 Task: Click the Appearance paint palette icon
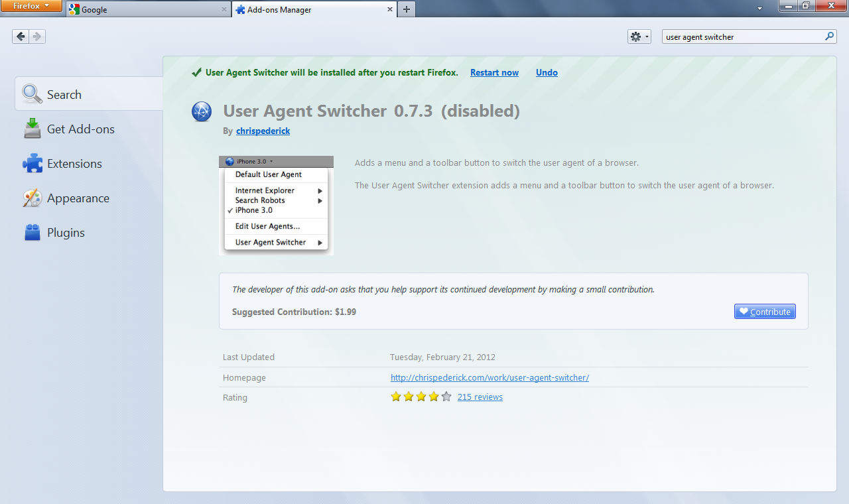coord(32,198)
